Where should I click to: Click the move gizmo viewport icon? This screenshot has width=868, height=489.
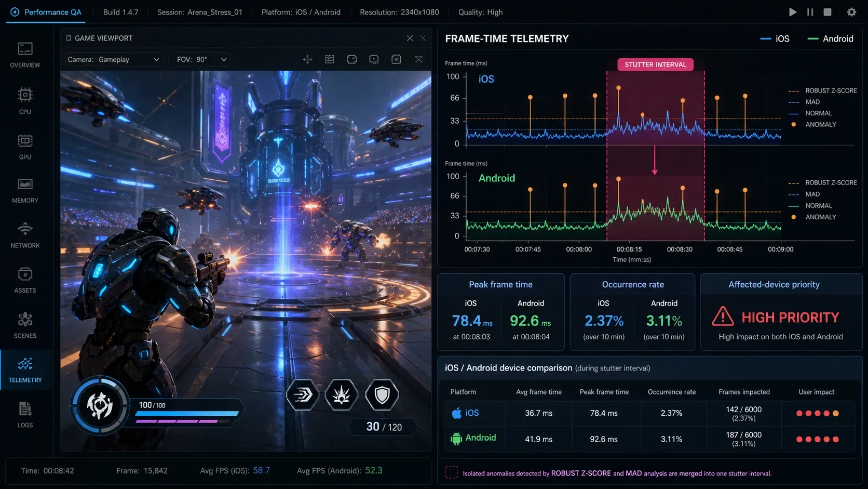tap(307, 59)
